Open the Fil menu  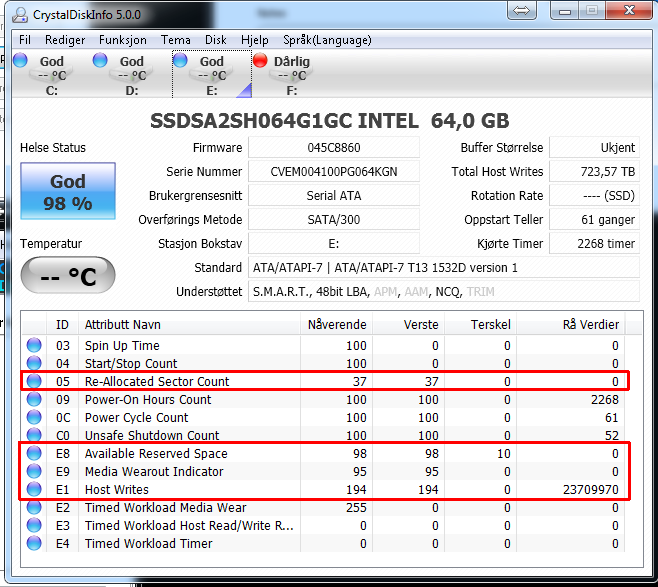point(25,40)
